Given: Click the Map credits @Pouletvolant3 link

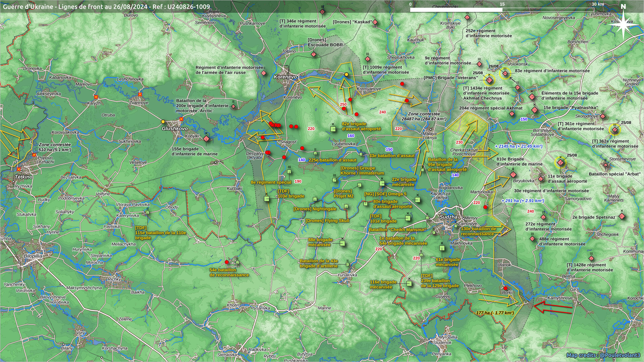Looking at the screenshot, I should tap(603, 355).
